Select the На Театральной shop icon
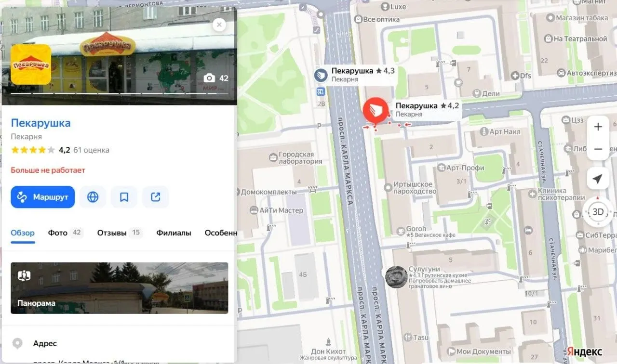Viewport: 617px width, 364px height. (x=548, y=39)
